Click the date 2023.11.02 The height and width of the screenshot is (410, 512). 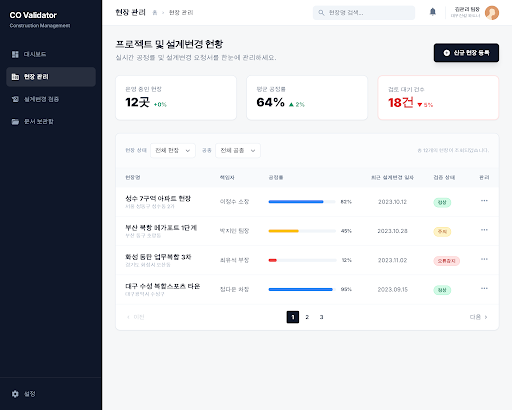point(392,260)
